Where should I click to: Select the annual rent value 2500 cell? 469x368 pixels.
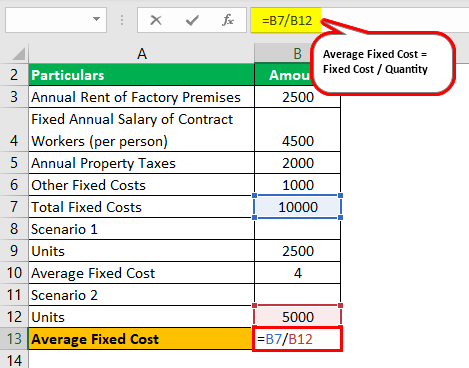tap(297, 97)
